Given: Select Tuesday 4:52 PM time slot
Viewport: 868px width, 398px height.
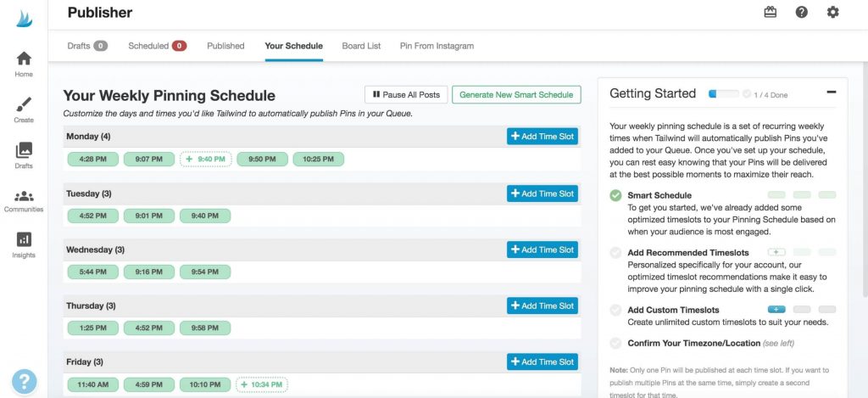Looking at the screenshot, I should [93, 216].
